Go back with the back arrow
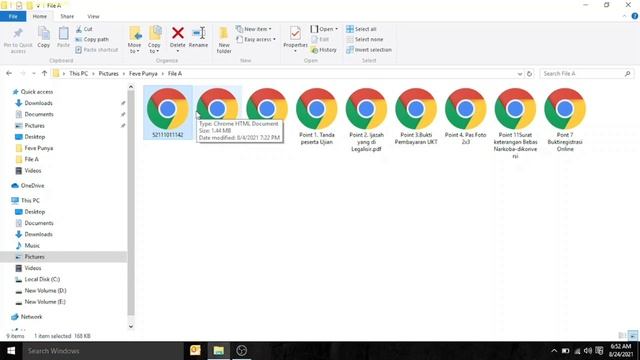This screenshot has width=640, height=360. (x=9, y=73)
